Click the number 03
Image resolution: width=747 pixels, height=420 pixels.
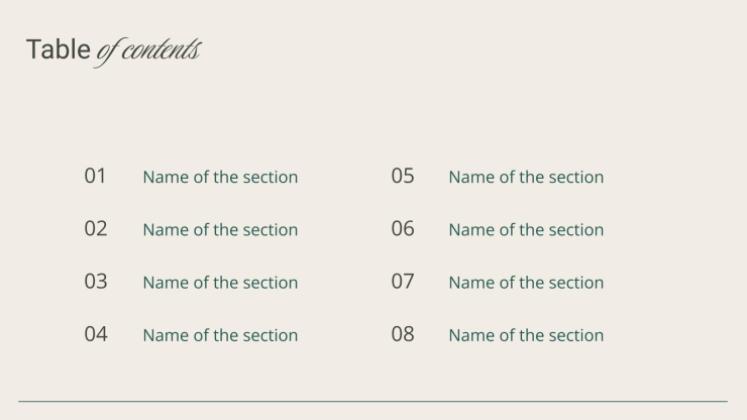tap(95, 282)
